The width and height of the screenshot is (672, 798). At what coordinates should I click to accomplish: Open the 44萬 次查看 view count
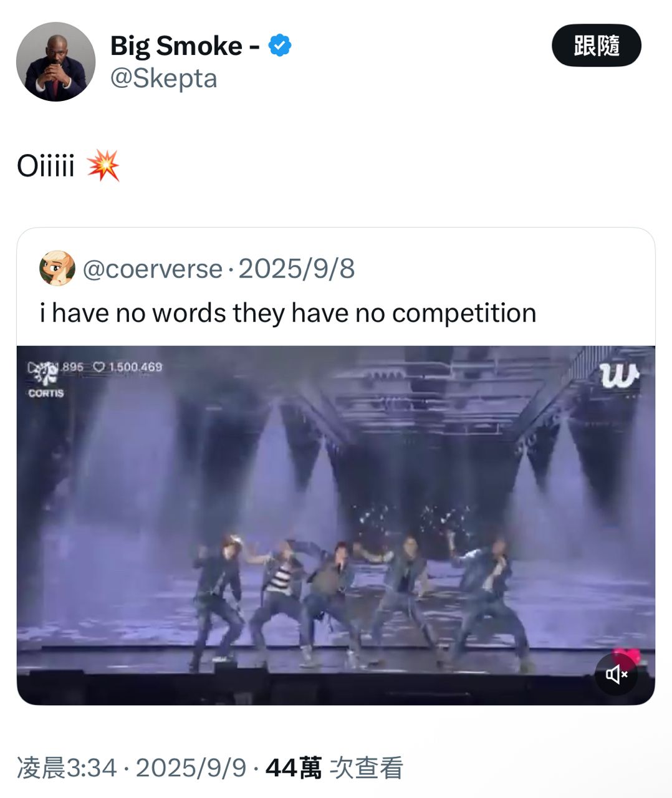point(334,767)
